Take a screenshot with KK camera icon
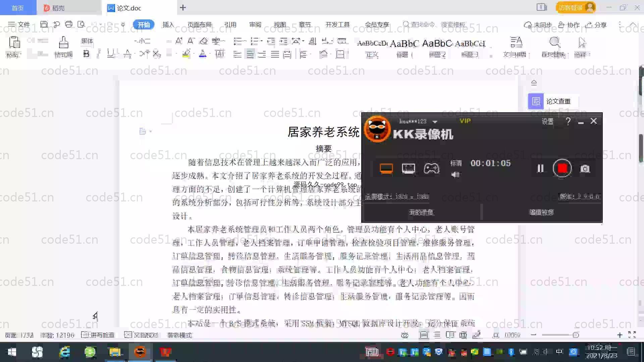 [585, 169]
